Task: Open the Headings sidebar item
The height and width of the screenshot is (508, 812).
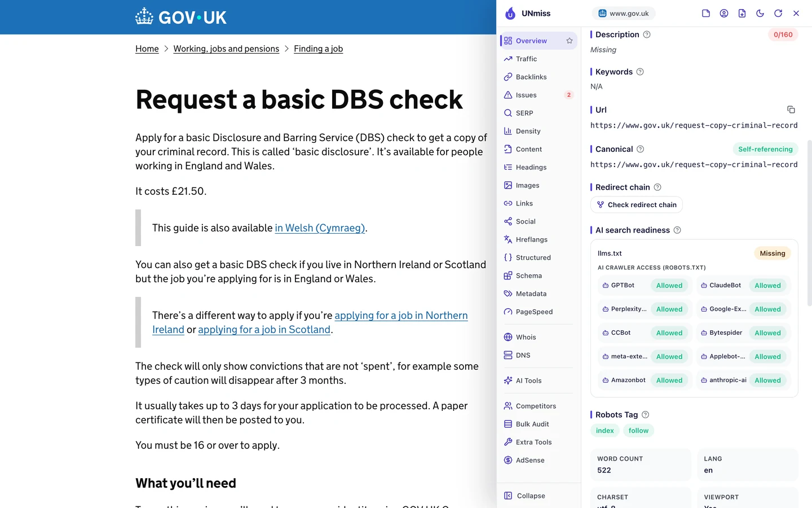Action: point(539,167)
